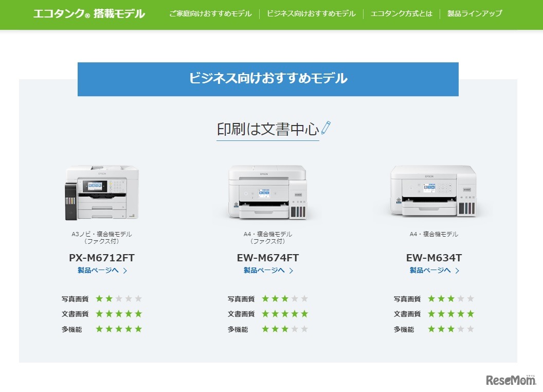The width and height of the screenshot is (543, 392).
Task: Select the EW-M674FT printer image
Action: pos(268,192)
